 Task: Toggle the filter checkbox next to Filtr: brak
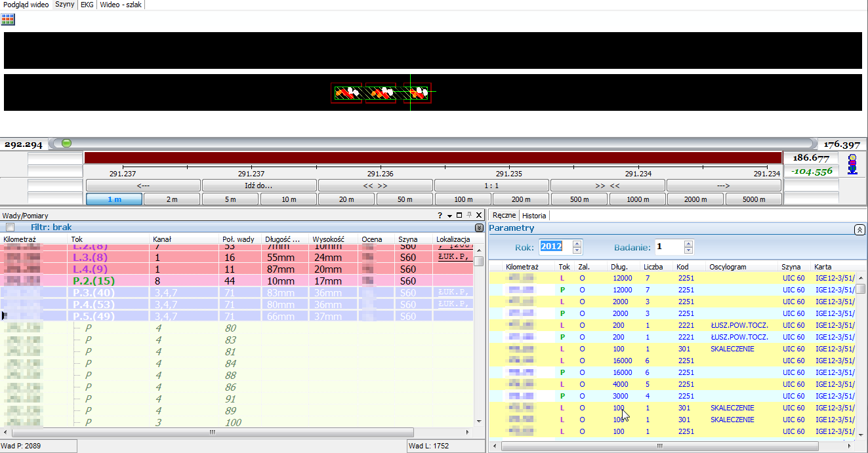coord(10,227)
